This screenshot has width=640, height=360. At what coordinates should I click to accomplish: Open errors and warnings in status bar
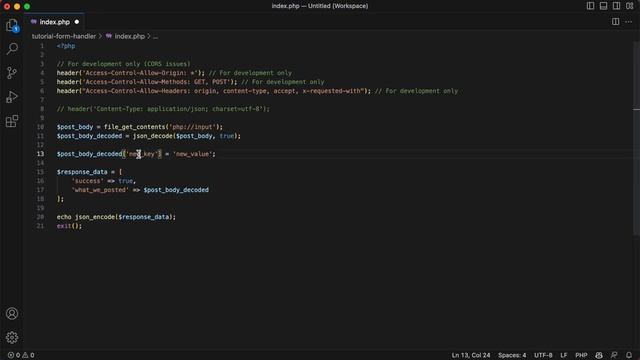pyautogui.click(x=21, y=355)
